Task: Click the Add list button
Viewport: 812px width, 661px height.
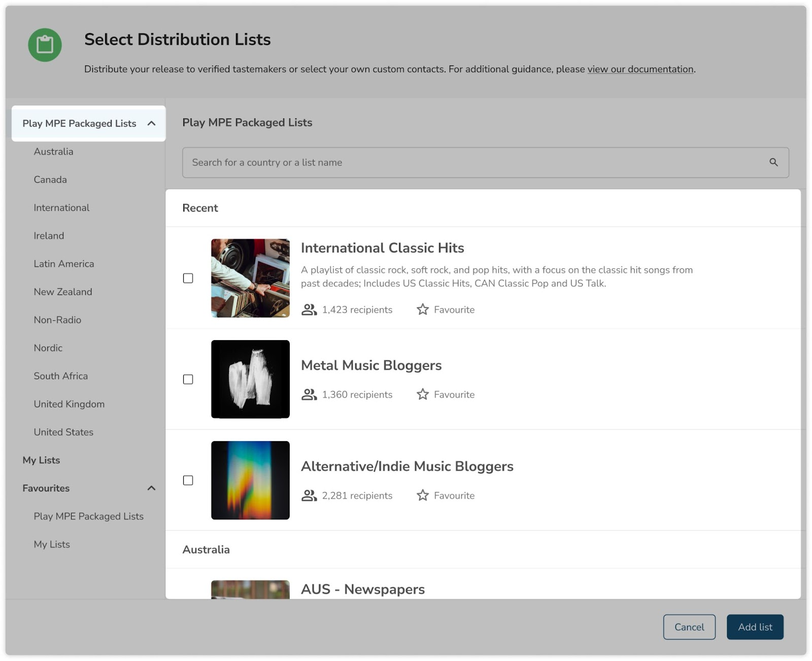Action: point(755,627)
